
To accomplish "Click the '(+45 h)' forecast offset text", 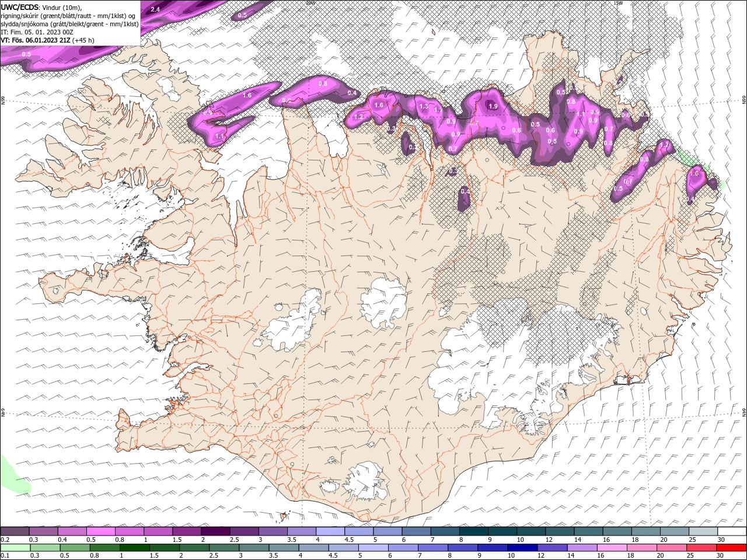I will click(84, 40).
